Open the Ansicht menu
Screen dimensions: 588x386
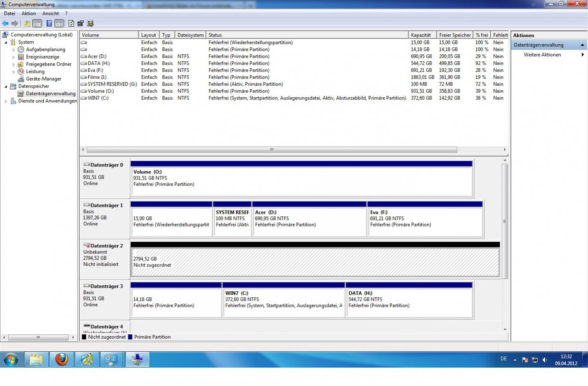[51, 13]
